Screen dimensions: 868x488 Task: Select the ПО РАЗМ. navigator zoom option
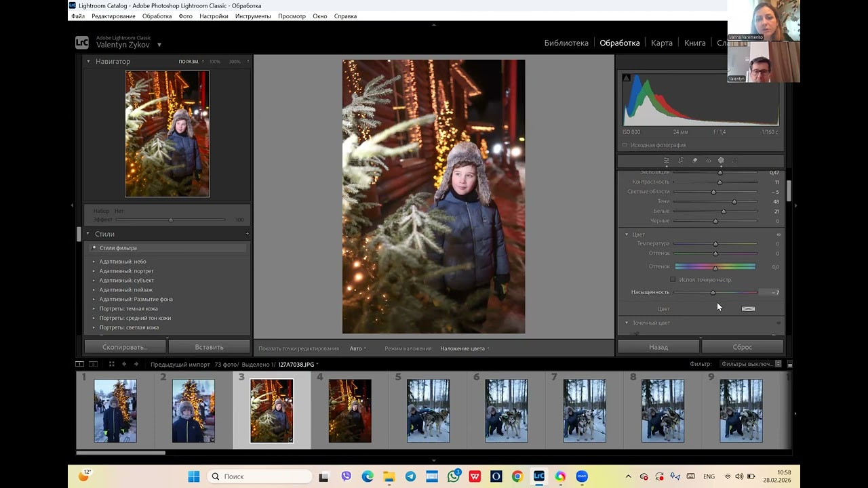[x=189, y=62]
